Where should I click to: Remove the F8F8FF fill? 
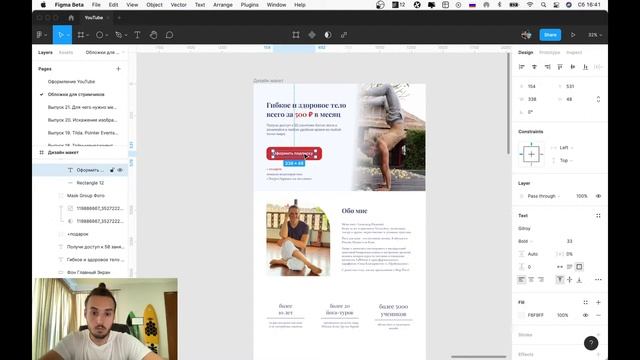598,315
